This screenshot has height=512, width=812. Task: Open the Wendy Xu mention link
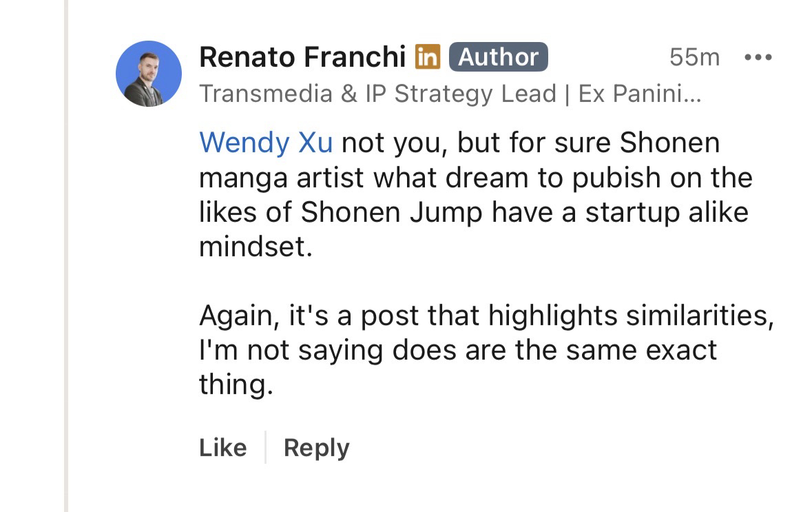click(266, 143)
